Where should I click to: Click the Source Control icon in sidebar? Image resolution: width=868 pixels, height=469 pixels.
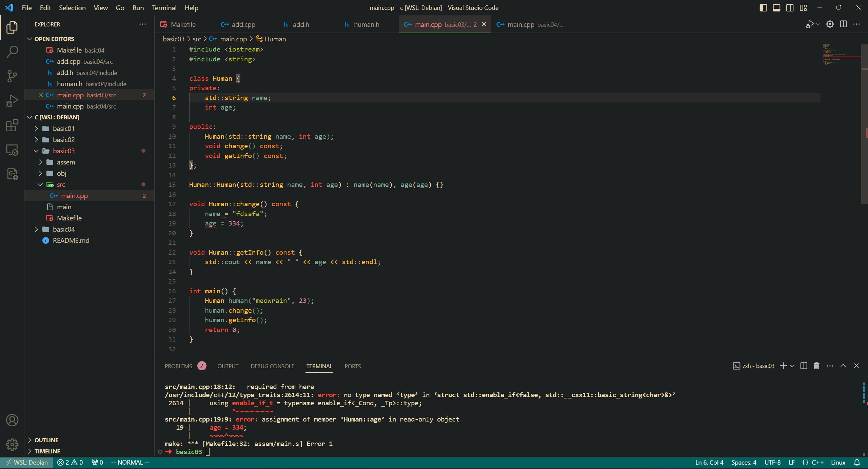[13, 76]
